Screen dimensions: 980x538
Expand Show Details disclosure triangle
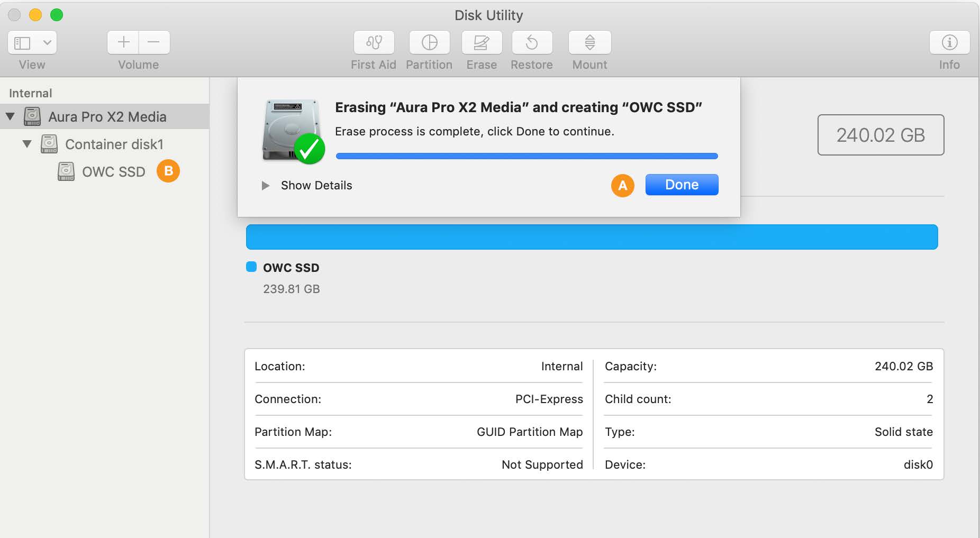pos(266,186)
